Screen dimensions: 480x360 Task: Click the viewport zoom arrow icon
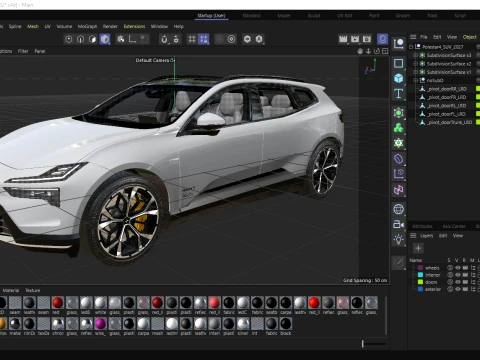click(368, 51)
